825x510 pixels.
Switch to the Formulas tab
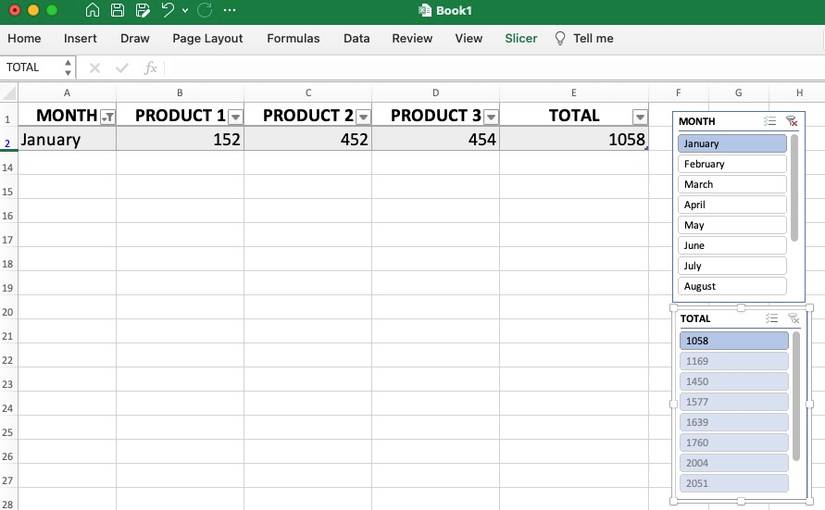293,39
